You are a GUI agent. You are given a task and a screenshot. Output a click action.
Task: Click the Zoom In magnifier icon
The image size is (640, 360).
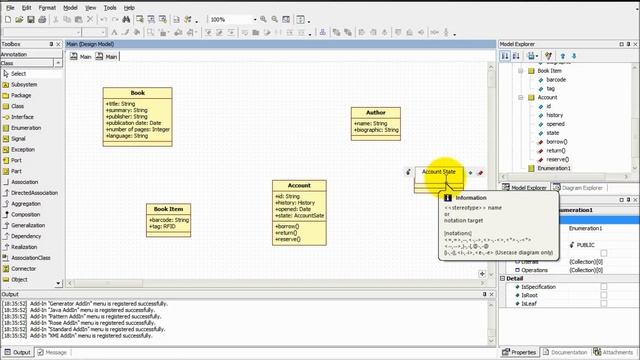pyautogui.click(x=263, y=19)
